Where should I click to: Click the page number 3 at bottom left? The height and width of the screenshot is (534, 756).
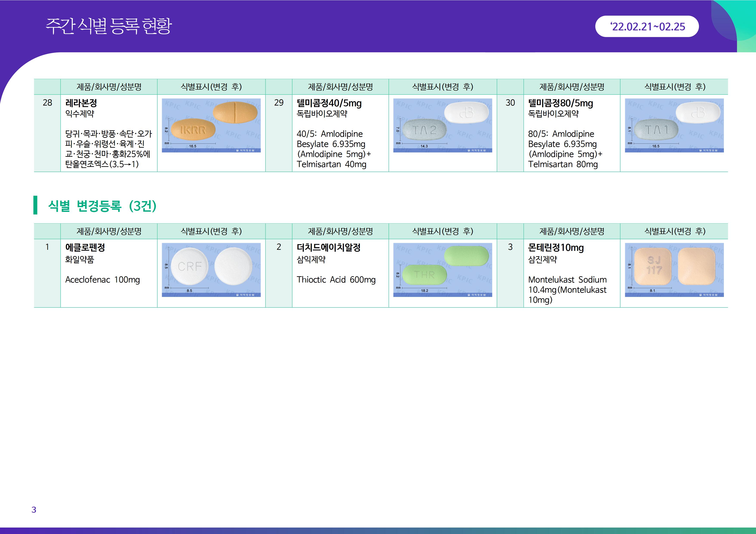(x=34, y=510)
